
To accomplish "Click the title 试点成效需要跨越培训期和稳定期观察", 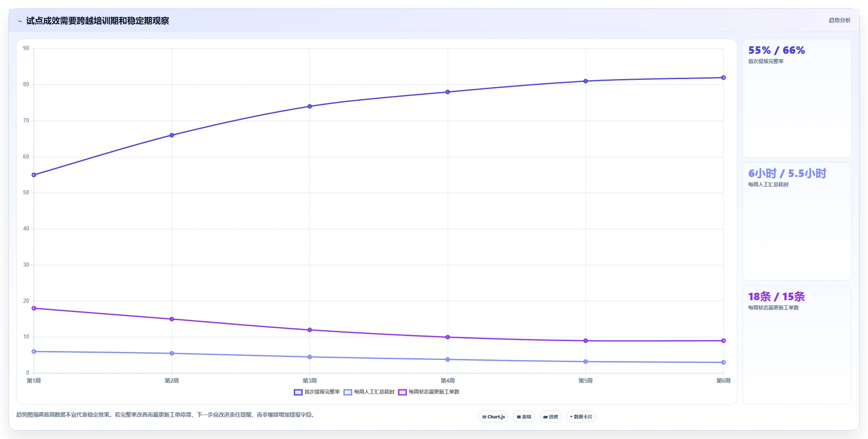I will [98, 21].
